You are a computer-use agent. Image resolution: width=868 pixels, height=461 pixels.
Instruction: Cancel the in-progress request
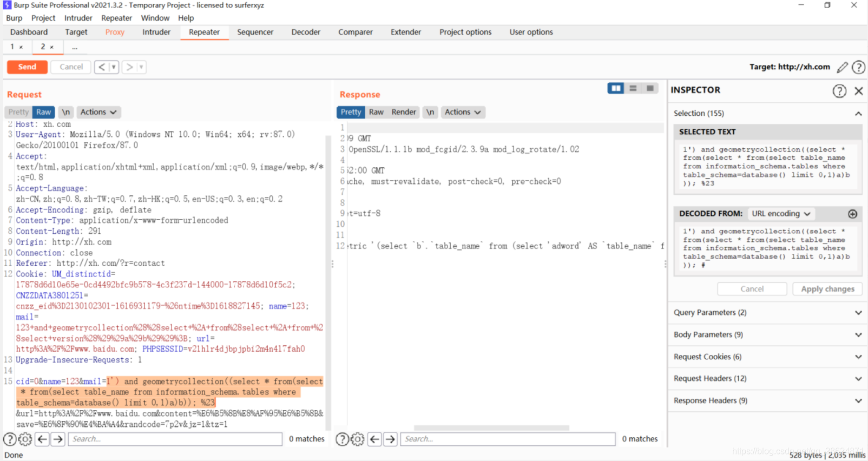(71, 67)
